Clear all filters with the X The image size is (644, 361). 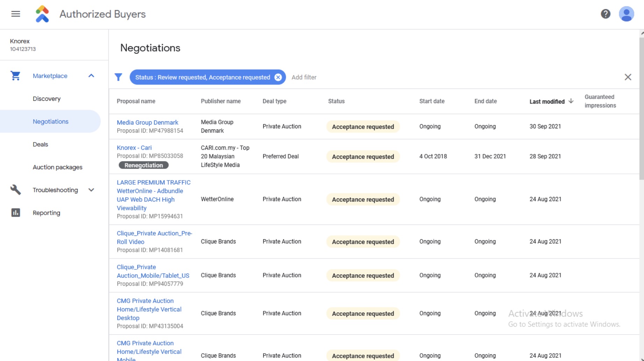click(x=628, y=77)
